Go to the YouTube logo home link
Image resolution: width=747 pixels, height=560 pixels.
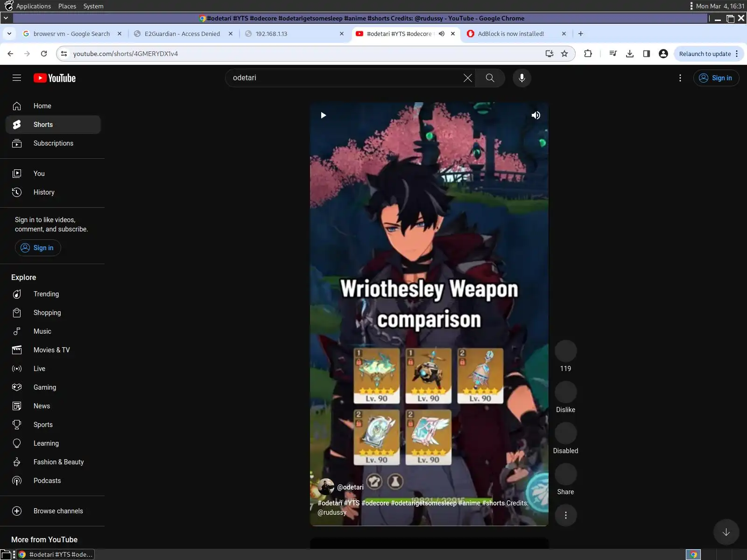pos(55,78)
